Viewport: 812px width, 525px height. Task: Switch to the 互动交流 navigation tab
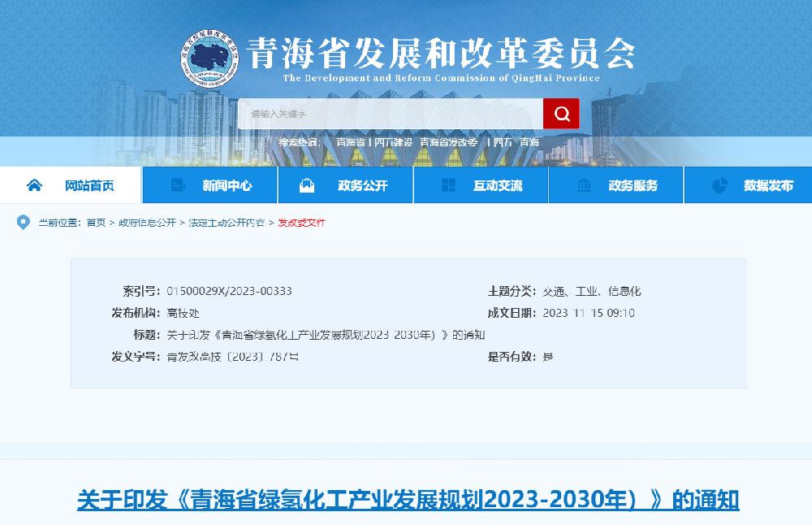(x=497, y=186)
